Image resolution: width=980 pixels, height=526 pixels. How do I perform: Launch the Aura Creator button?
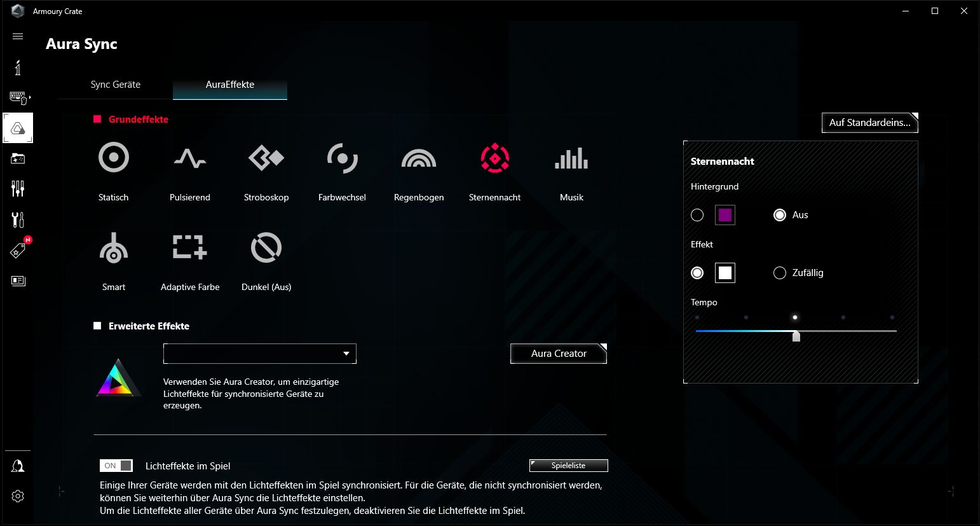(559, 354)
